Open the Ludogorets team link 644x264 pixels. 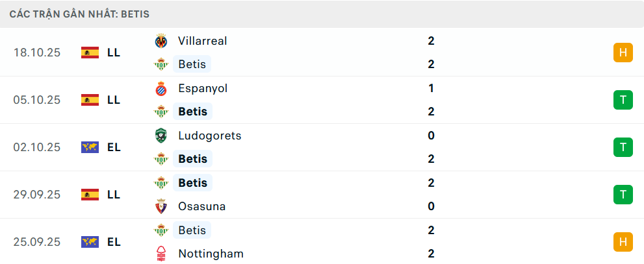[209, 136]
